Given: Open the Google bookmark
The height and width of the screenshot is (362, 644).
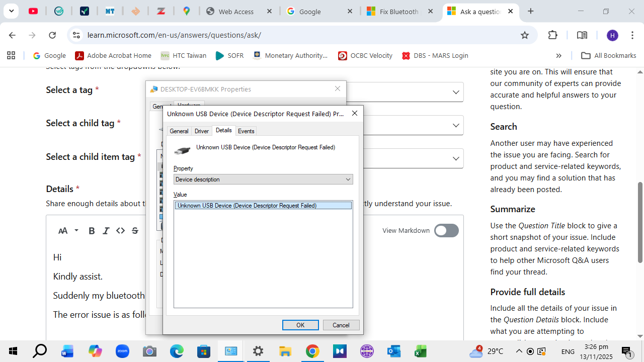Looking at the screenshot, I should coord(49,56).
